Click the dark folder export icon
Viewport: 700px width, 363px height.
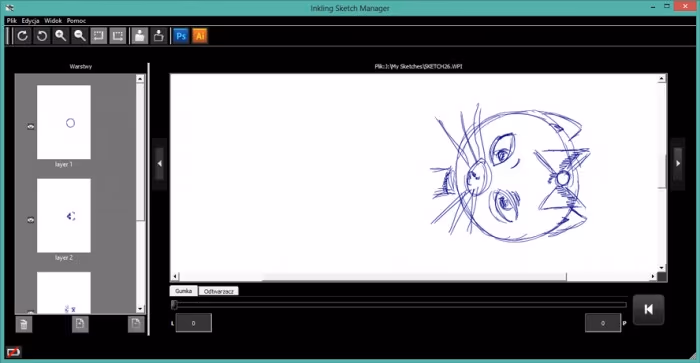tap(158, 36)
